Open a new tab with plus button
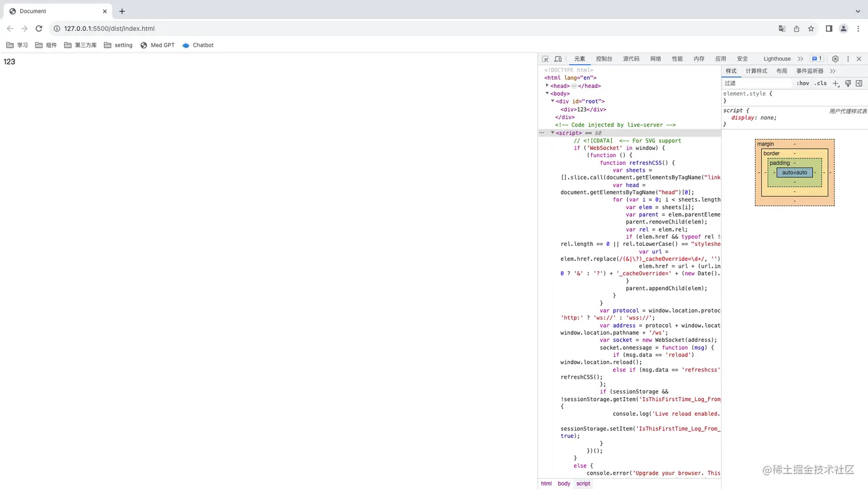 pyautogui.click(x=122, y=11)
